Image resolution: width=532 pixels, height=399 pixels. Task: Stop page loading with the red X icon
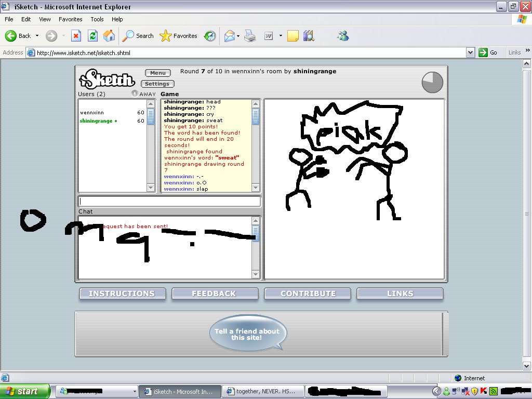pos(76,36)
